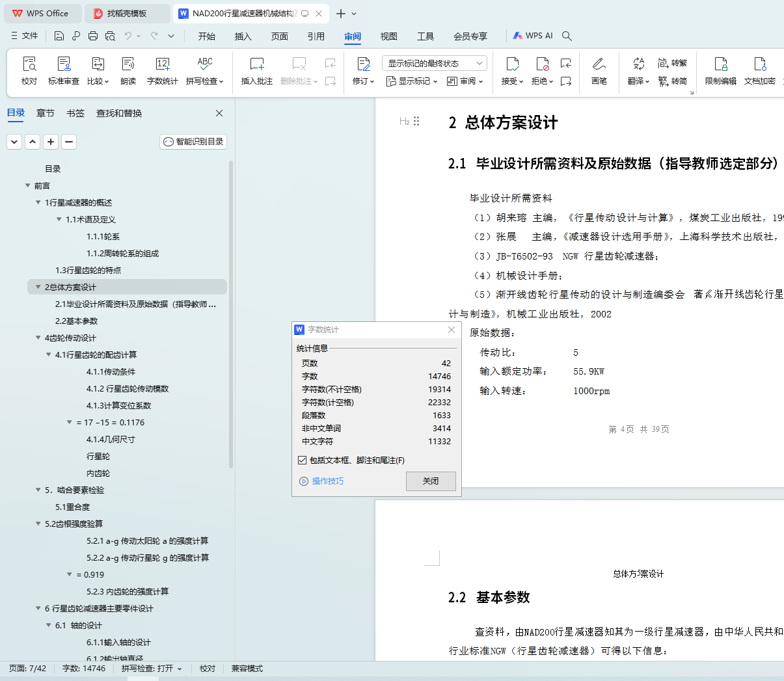Open 显示标记的最终状态 dropdown
This screenshot has height=681, width=784.
pyautogui.click(x=434, y=63)
